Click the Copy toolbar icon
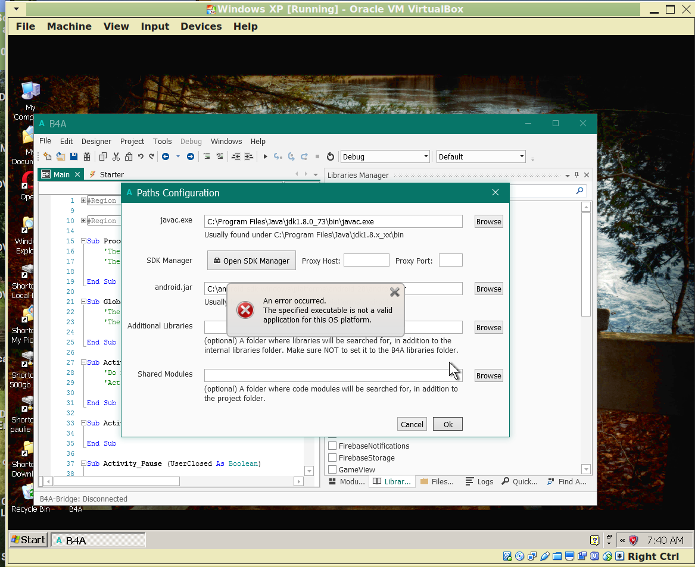This screenshot has height=567, width=695. coord(103,156)
